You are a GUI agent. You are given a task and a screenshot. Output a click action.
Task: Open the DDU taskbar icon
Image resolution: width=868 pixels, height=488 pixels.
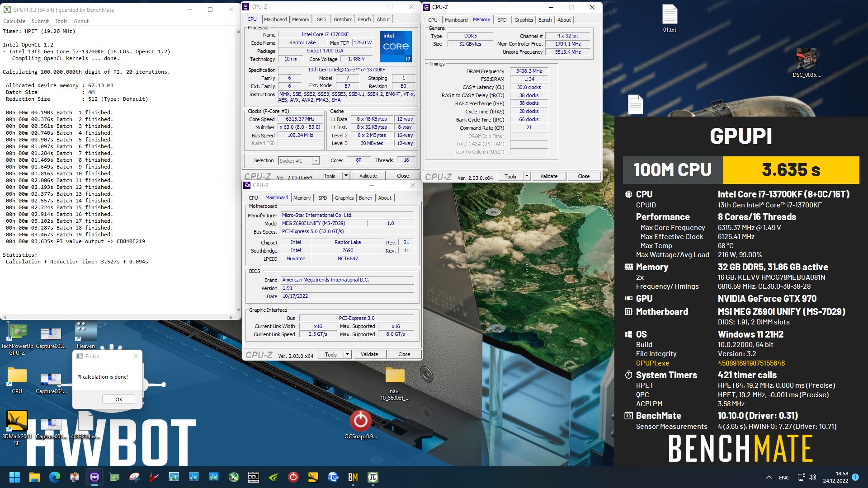click(x=254, y=477)
